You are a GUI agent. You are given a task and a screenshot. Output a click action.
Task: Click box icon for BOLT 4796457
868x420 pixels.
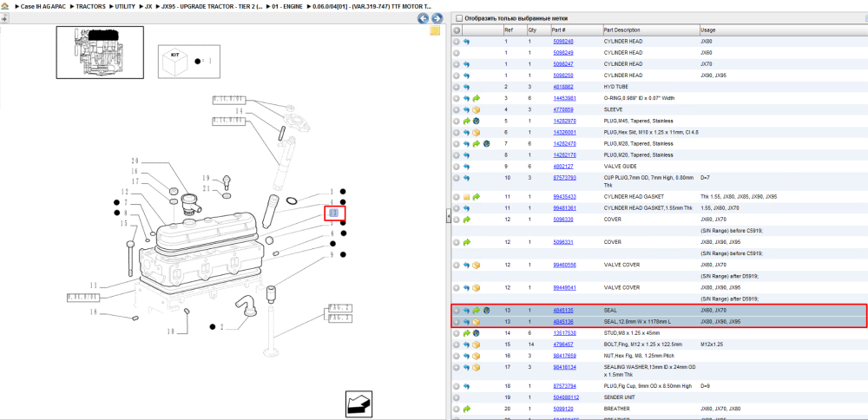tap(476, 345)
